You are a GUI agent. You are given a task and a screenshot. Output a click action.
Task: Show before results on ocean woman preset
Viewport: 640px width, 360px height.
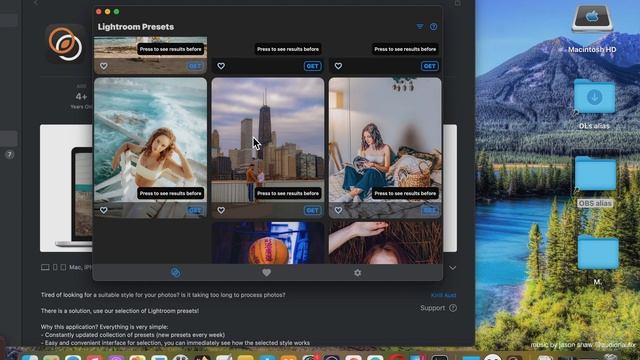(171, 193)
